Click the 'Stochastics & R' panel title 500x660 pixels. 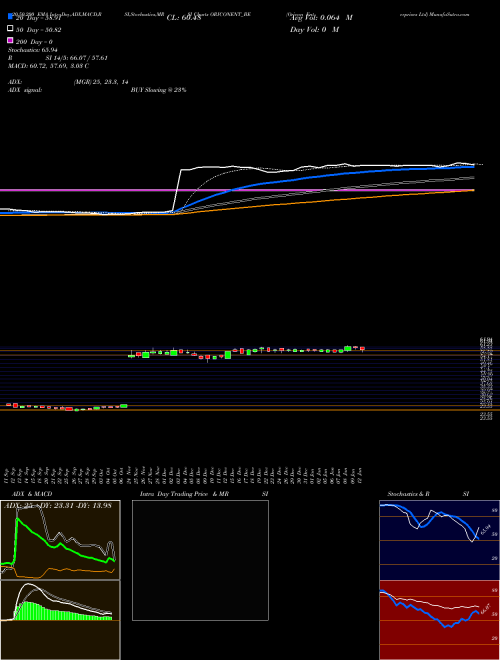point(409,494)
